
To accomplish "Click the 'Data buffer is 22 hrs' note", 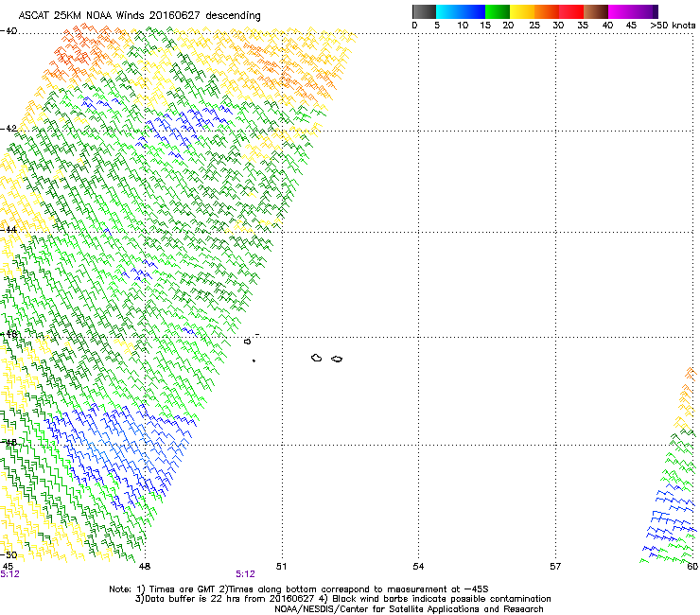I will click(342, 599).
